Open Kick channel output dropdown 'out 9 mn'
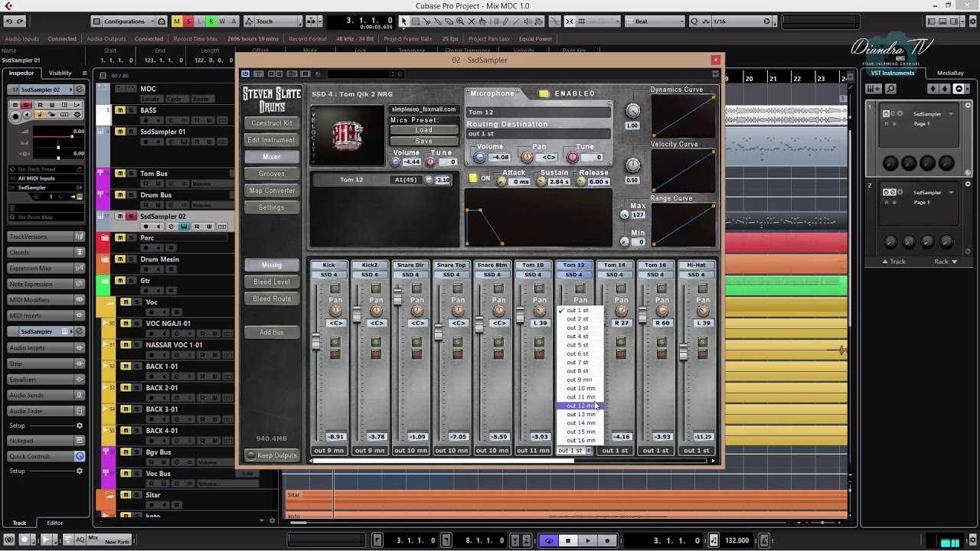The width and height of the screenshot is (980, 551). click(328, 451)
